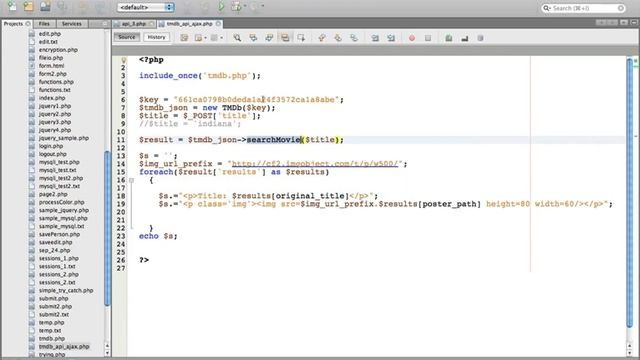The image size is (640, 360).
Task: Click the Uncomment lines icon
Action: (464, 38)
